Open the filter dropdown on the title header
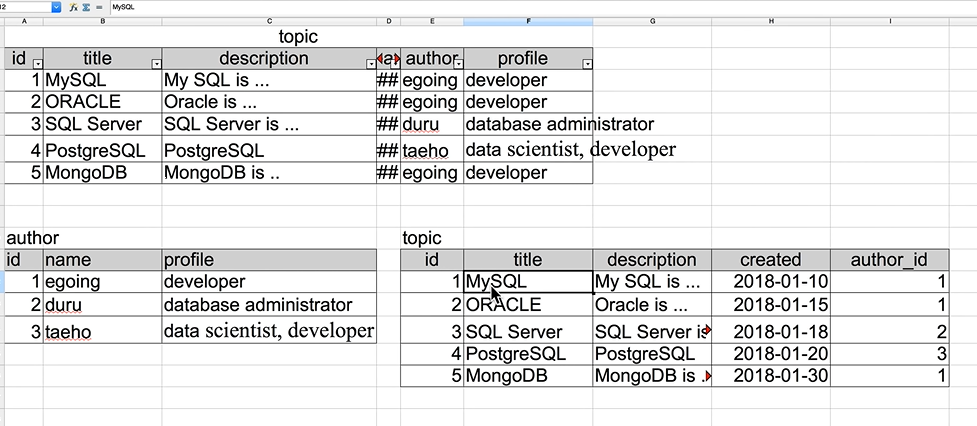 tap(156, 64)
